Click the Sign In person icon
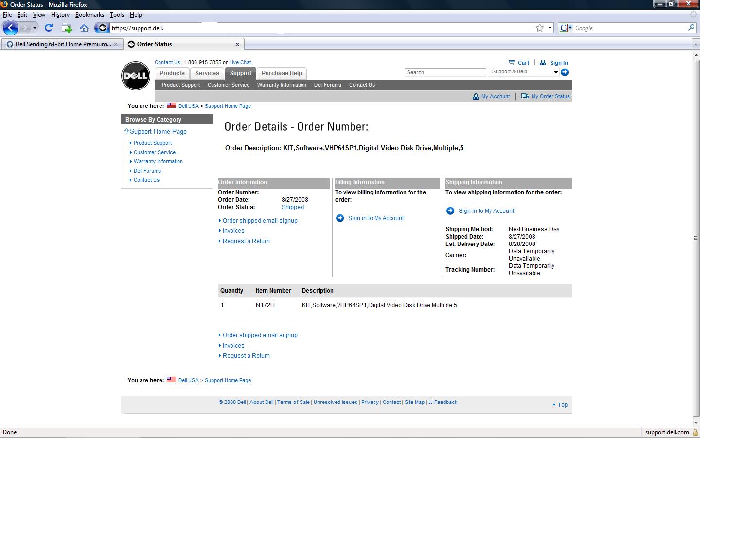 pyautogui.click(x=543, y=62)
